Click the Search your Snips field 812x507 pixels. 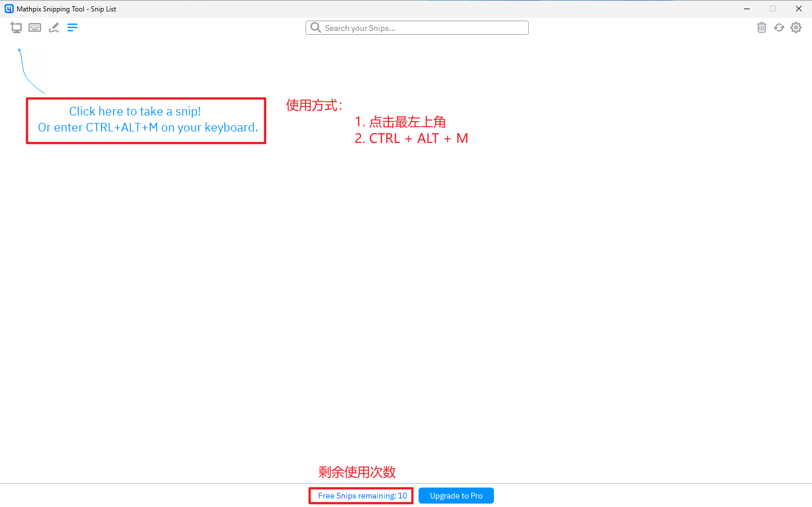[417, 28]
